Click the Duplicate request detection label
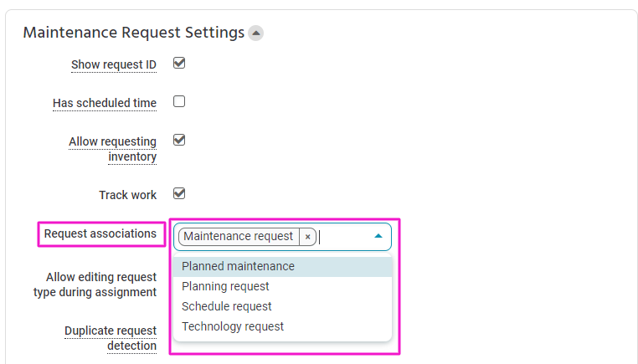The height and width of the screenshot is (364, 638). (111, 338)
